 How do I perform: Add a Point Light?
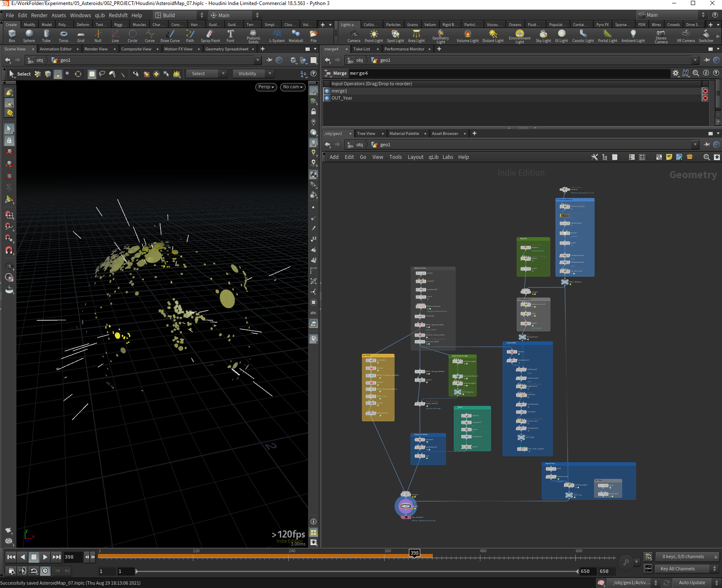click(374, 36)
